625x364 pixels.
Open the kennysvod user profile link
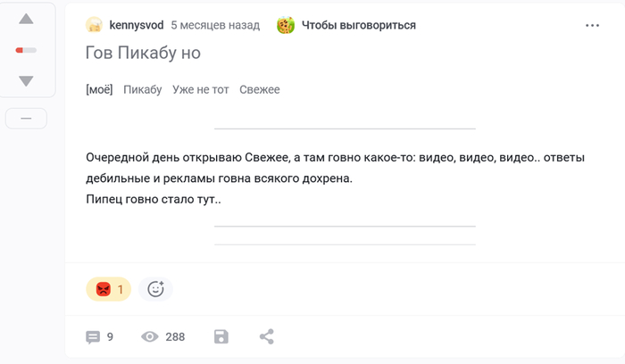136,25
